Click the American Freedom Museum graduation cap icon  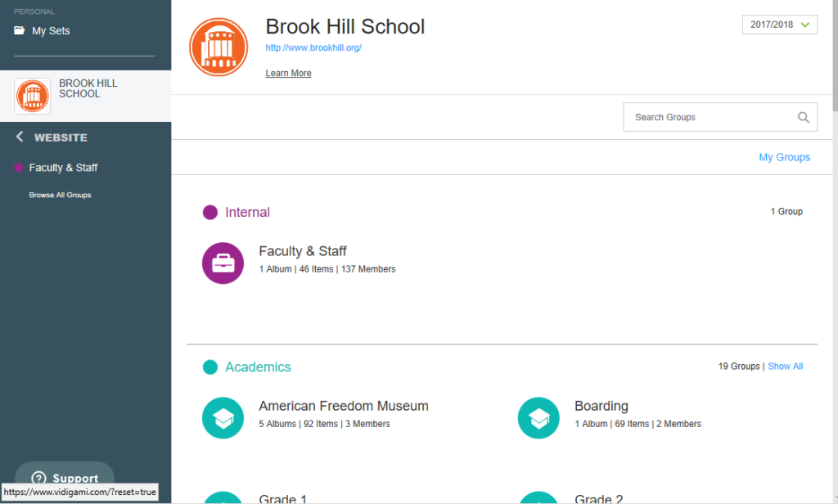[x=223, y=418]
